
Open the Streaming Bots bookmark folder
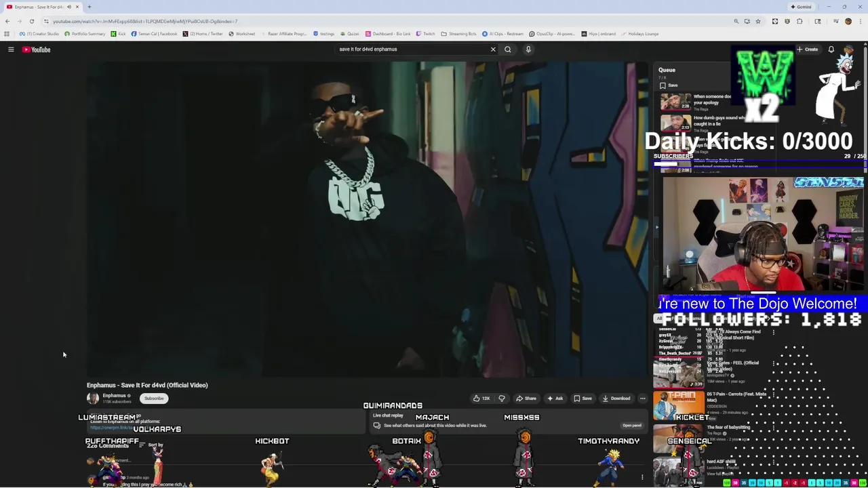click(x=458, y=34)
